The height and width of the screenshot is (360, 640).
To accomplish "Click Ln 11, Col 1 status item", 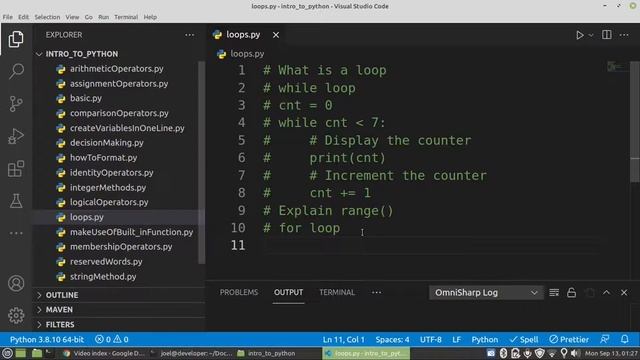I will point(344,340).
